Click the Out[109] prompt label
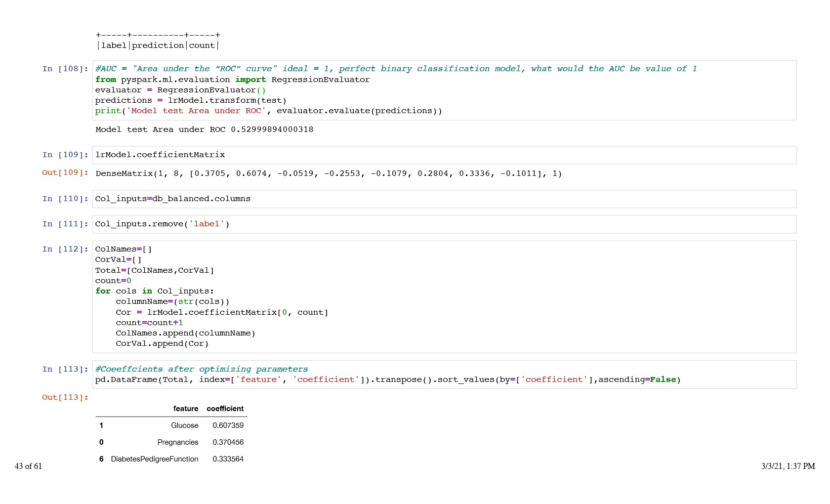Screen dimensions: 830x504 [65, 172]
